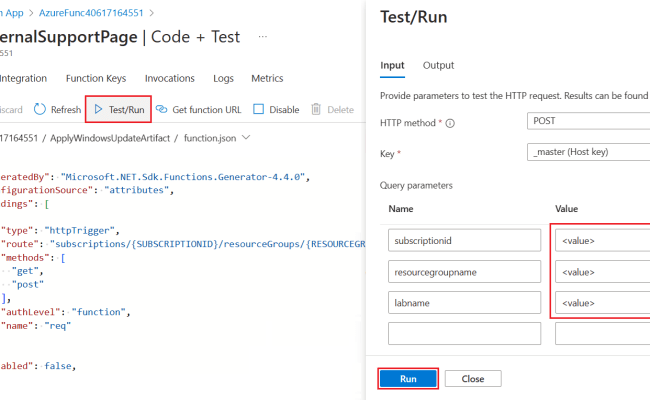This screenshot has height=400, width=650.
Task: Click the Name column header
Action: pos(400,208)
